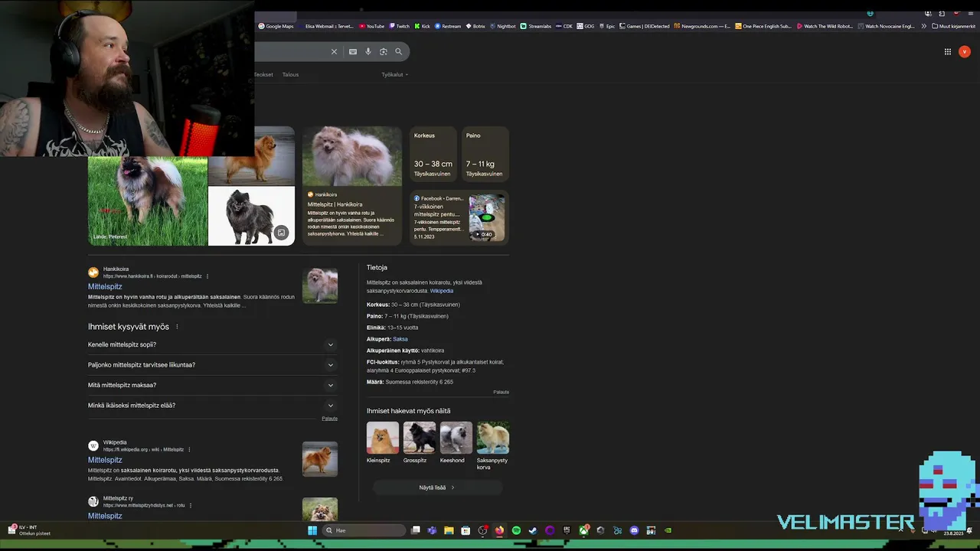Screen dimensions: 980x551
Task: Expand "Mitä mittelspitz maksaa?" question
Action: (212, 385)
